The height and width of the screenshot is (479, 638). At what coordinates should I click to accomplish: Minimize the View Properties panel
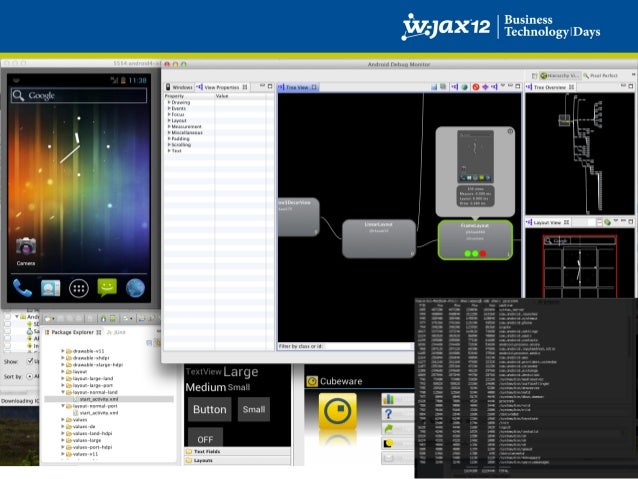(262, 86)
